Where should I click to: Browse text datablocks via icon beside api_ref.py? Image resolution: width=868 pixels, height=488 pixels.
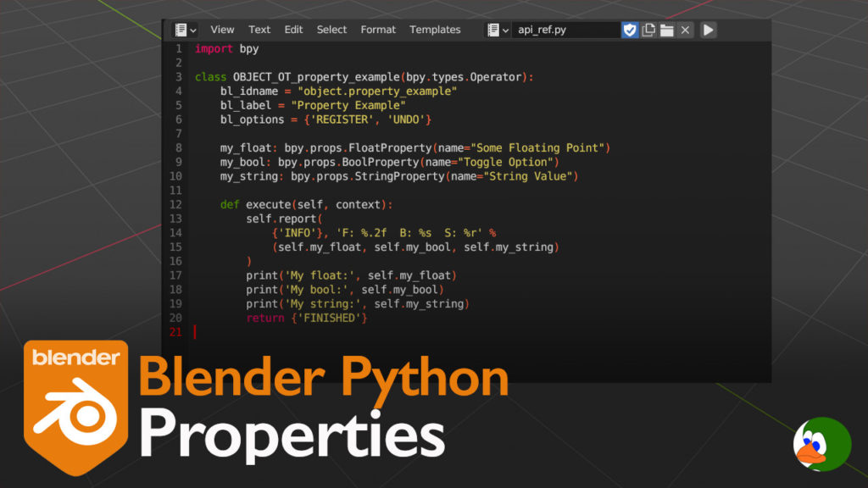(x=498, y=30)
